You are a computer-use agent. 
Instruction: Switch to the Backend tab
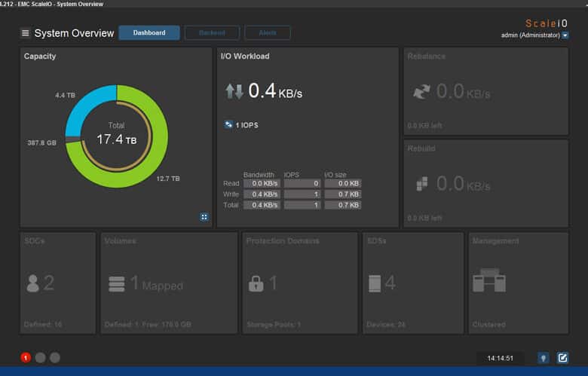point(212,32)
